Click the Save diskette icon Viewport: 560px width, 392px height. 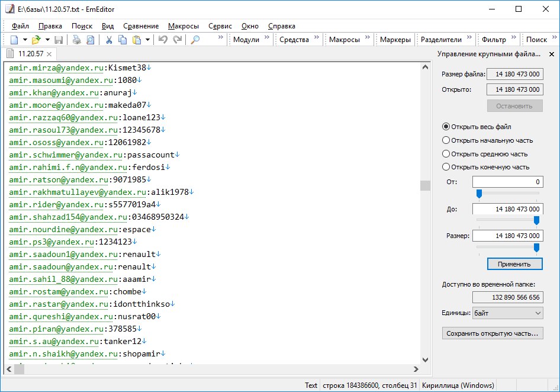59,40
